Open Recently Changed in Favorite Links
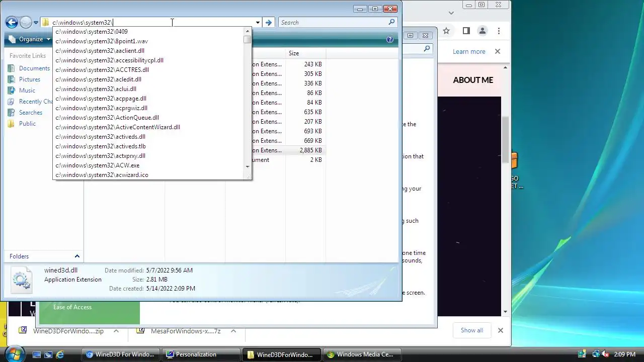 30,102
